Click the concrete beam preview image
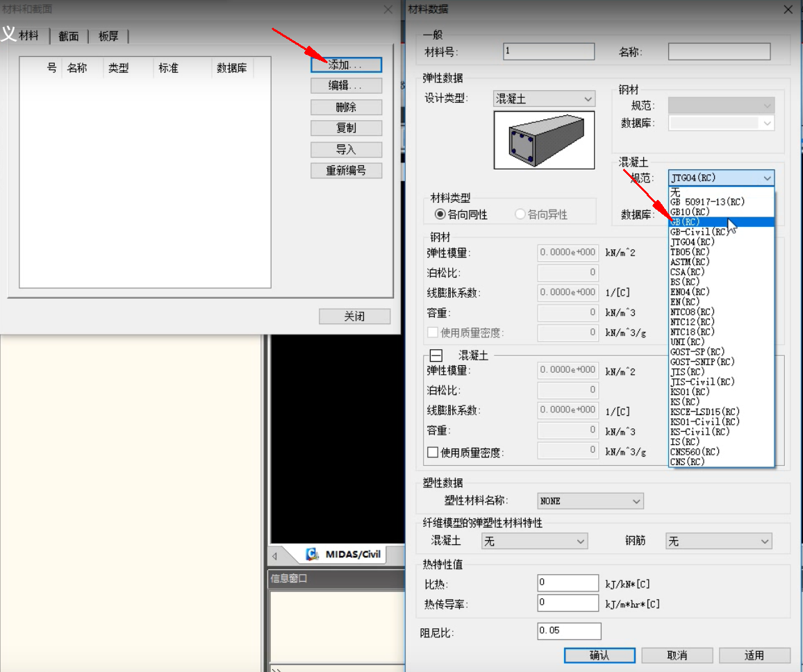The width and height of the screenshot is (803, 672). pos(544,140)
